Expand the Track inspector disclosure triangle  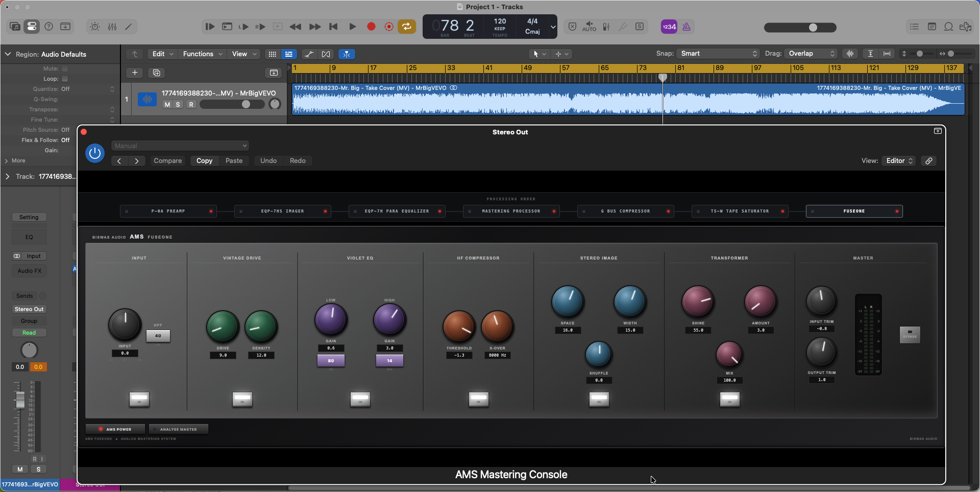pos(8,176)
